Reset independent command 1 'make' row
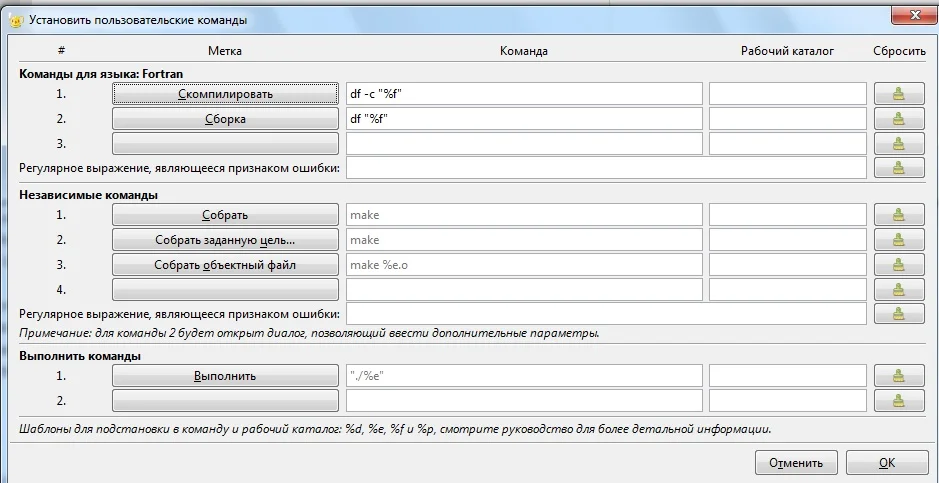This screenshot has width=939, height=483. click(x=899, y=214)
